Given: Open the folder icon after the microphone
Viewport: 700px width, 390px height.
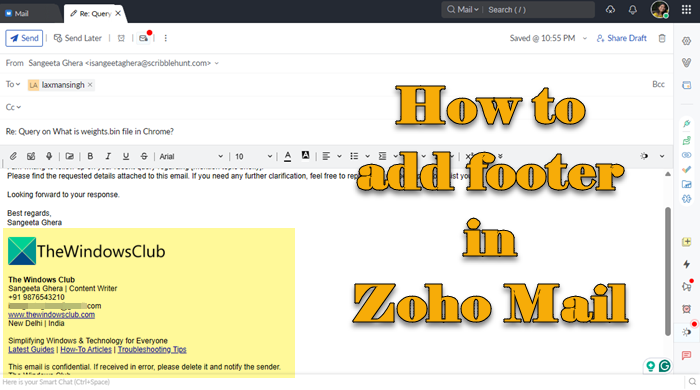Looking at the screenshot, I should click(69, 156).
